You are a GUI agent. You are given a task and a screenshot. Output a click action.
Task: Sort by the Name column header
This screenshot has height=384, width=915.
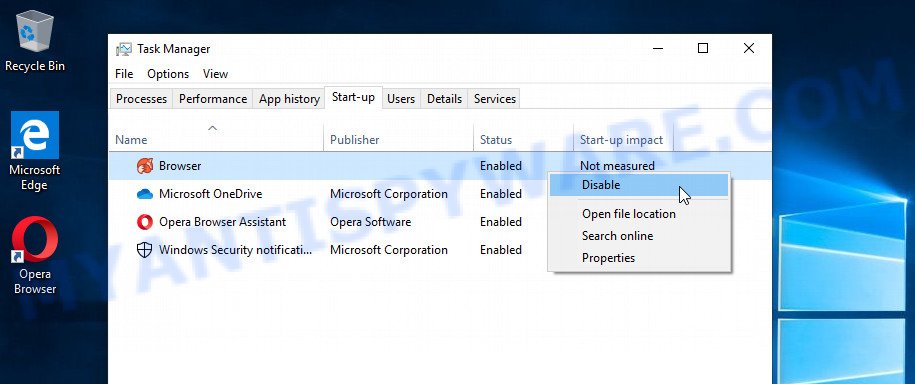point(216,139)
